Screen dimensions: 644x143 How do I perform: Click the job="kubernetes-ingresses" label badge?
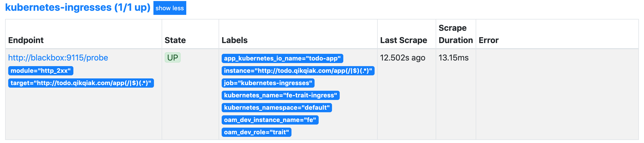pos(268,83)
